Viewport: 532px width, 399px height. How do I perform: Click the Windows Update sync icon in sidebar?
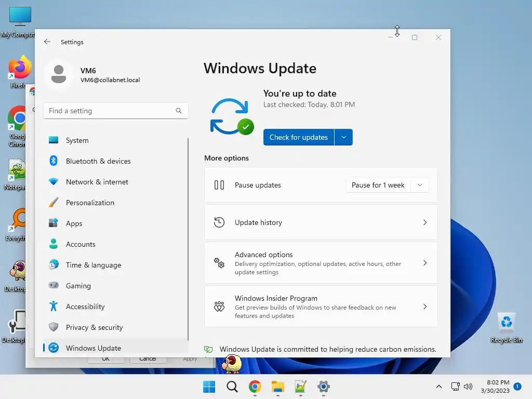click(54, 348)
